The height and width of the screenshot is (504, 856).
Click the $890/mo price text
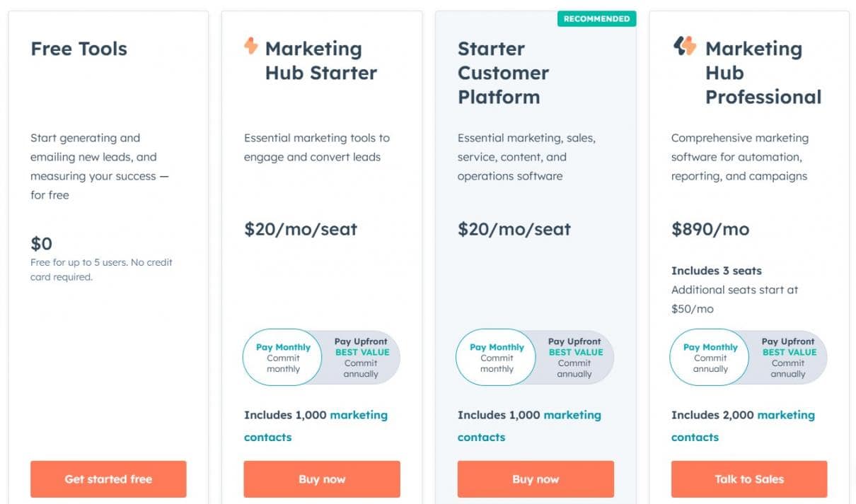(x=710, y=229)
